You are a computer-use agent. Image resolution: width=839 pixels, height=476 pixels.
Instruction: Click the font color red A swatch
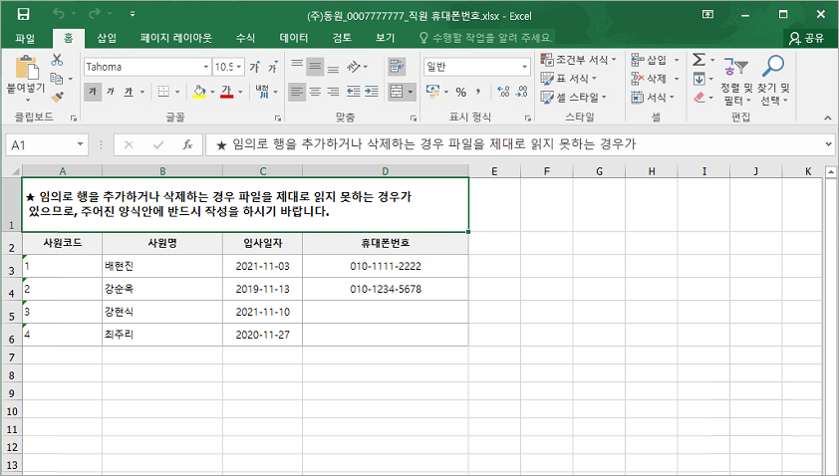pos(227,92)
